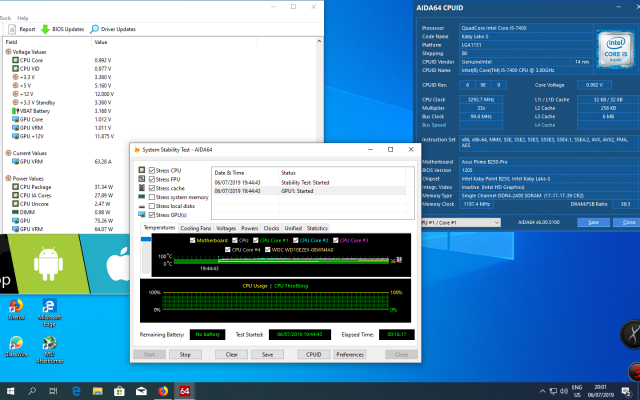
Task: Open Preferences in stability test
Action: pos(350,355)
